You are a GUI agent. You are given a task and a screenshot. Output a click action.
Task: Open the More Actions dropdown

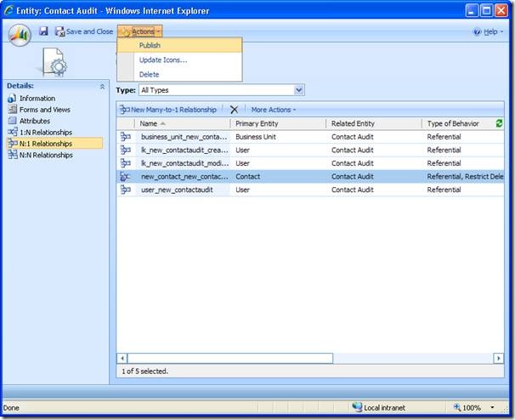click(274, 110)
